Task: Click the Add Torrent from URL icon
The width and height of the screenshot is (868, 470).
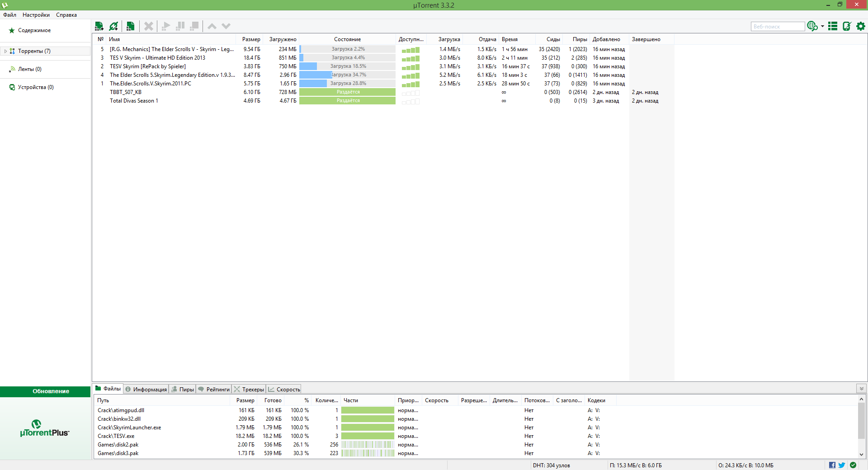Action: [x=113, y=26]
